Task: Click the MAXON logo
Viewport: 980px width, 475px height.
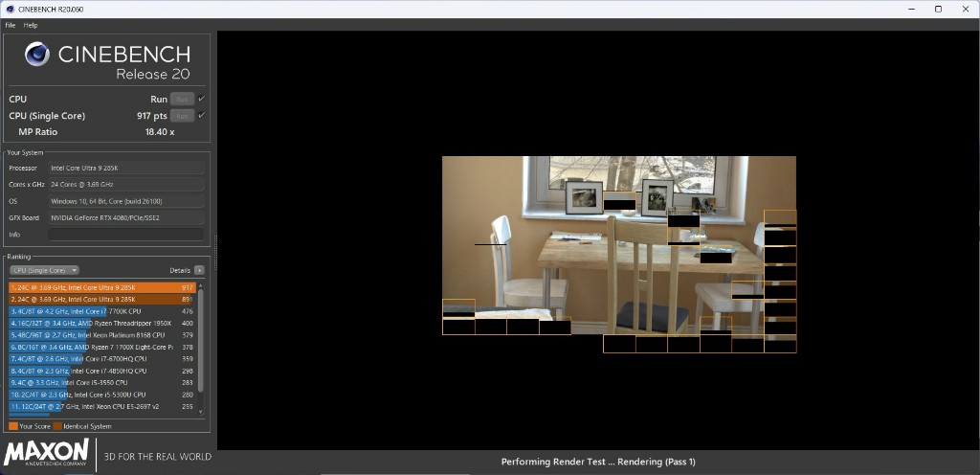Action: point(47,453)
